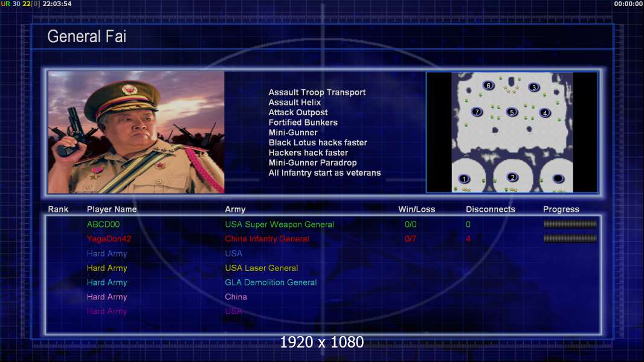Select player name YagaDon42

tap(109, 238)
